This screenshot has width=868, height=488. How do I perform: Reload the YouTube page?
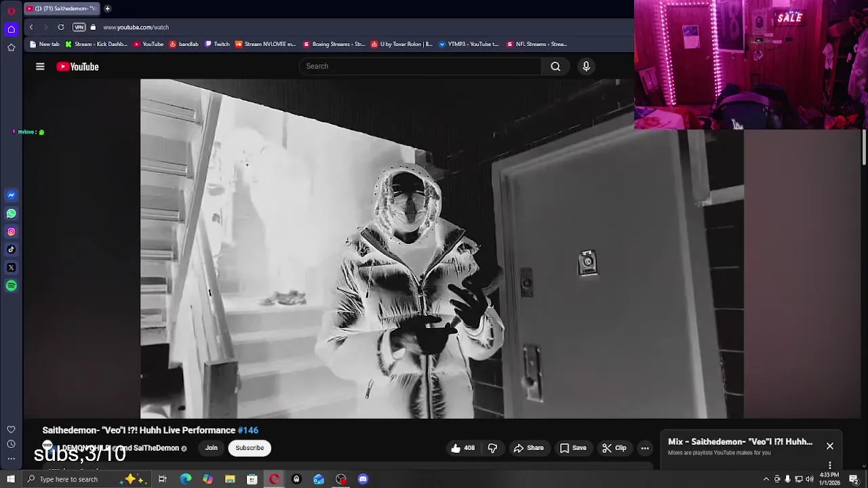pos(61,27)
